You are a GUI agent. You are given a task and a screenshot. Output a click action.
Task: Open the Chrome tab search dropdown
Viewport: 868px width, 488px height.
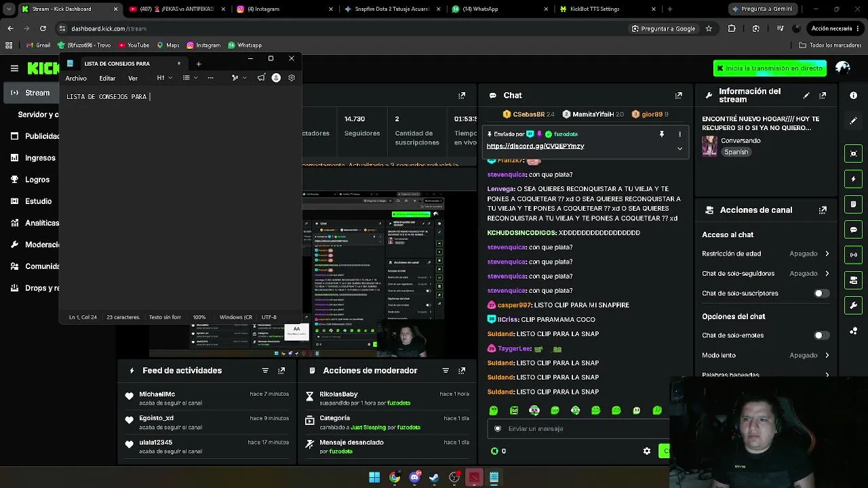coord(9,9)
